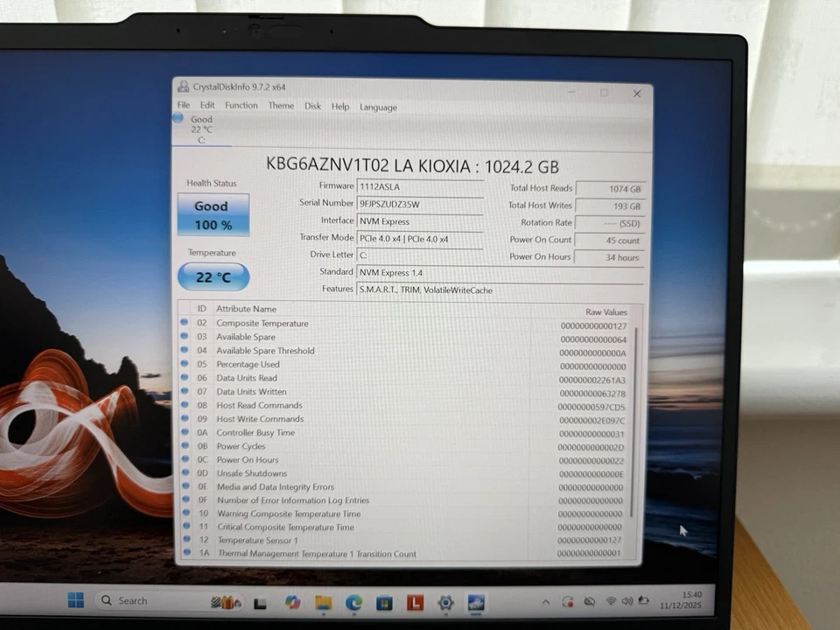
Task: Click the Power On Hours value 34 hours
Action: pos(609,257)
